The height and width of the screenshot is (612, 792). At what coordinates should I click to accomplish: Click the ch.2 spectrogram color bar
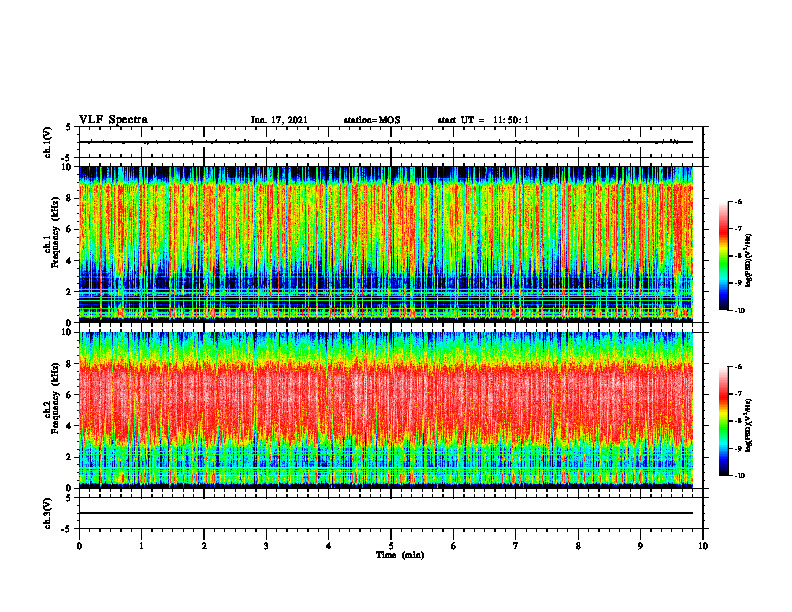[724, 421]
